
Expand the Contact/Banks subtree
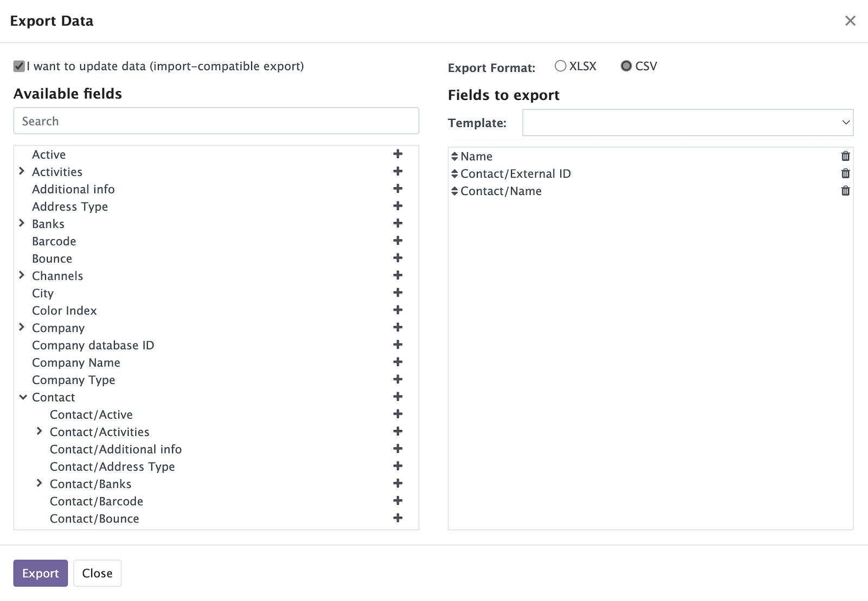point(39,483)
